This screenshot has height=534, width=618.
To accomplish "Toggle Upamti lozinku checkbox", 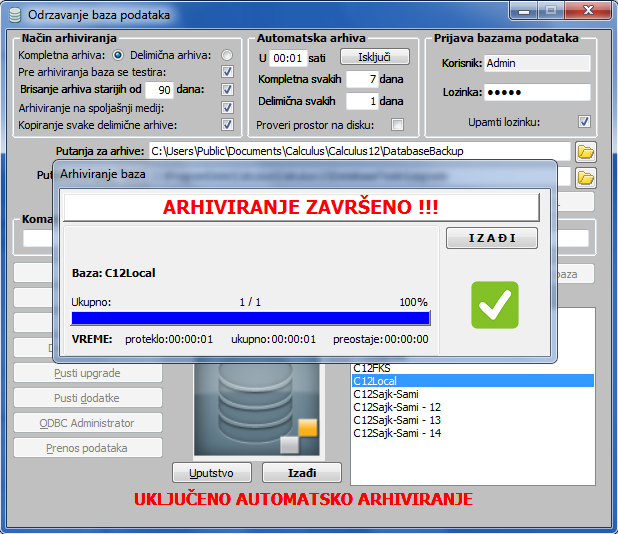I will click(584, 121).
